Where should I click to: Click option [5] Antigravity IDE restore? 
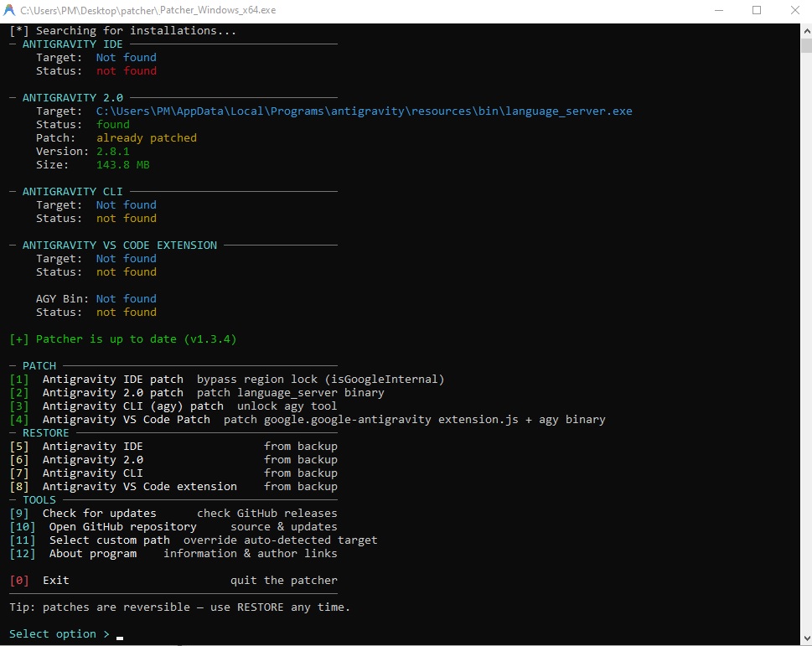173,447
